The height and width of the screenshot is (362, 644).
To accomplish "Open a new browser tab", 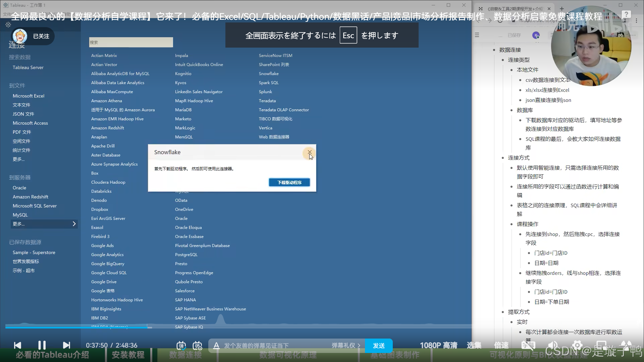I will (x=562, y=9).
